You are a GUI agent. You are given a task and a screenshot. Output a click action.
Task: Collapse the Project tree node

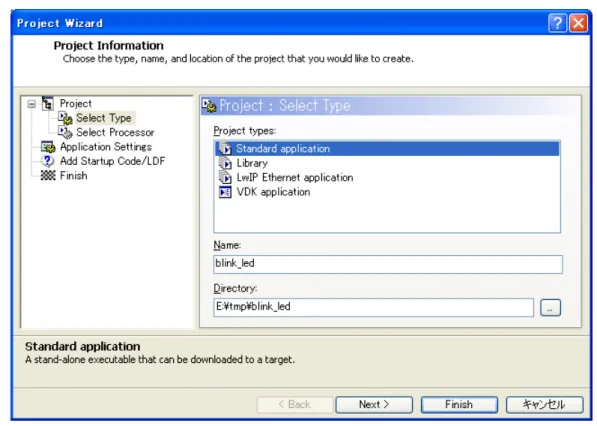point(32,104)
